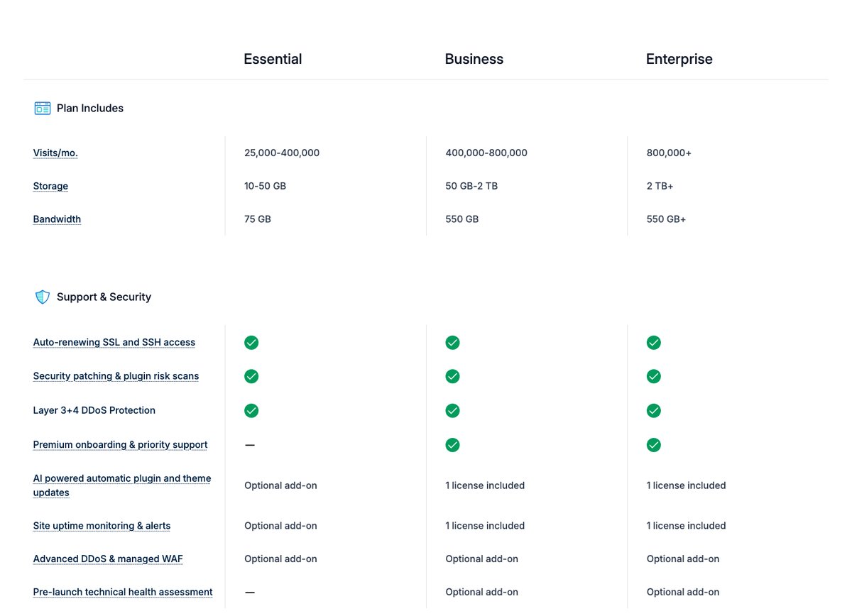Select the Business plan column header
Screen dimensions: 852x616
pos(474,59)
